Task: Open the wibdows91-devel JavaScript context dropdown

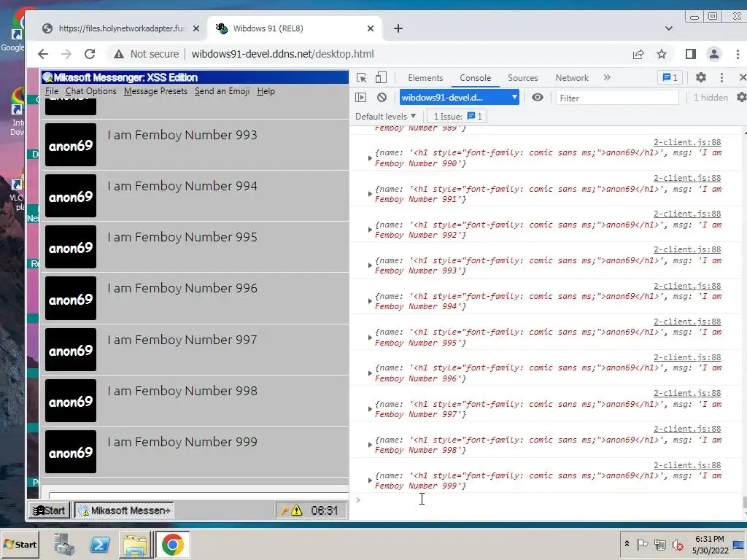Action: [x=460, y=98]
